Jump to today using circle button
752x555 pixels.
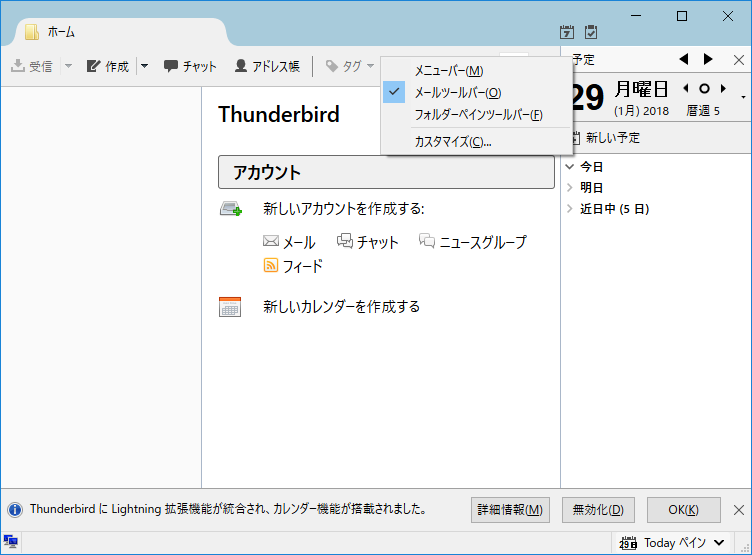(x=704, y=88)
